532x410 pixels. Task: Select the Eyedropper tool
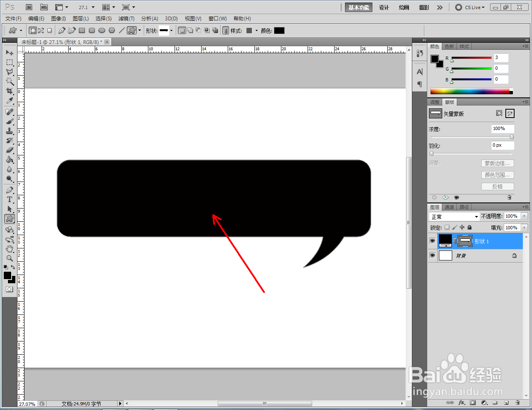coord(10,101)
